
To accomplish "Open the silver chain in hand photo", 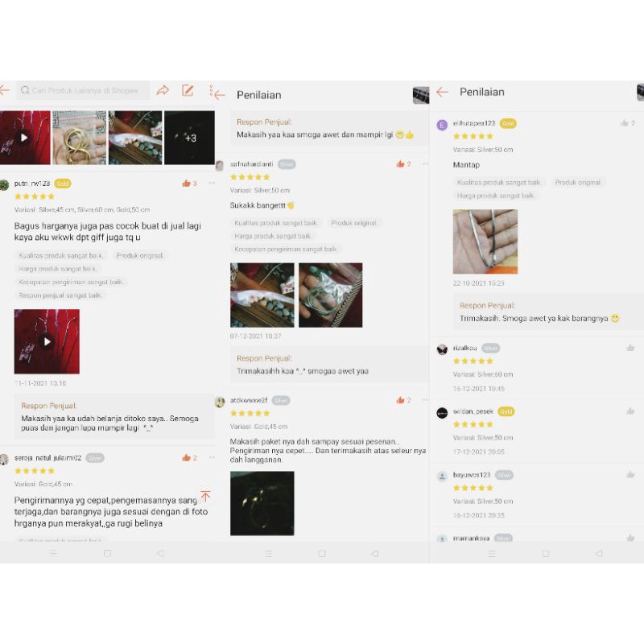I will pos(485,242).
